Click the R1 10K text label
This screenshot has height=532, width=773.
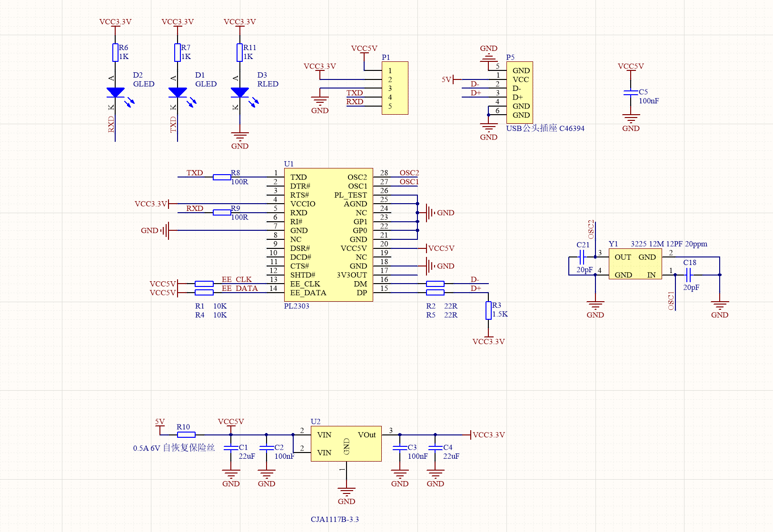pos(211,306)
